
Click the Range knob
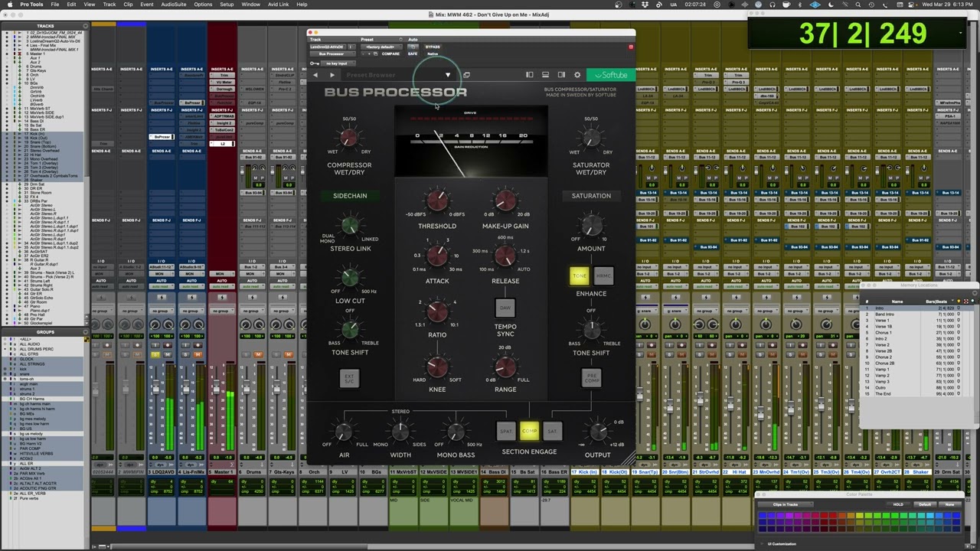tap(505, 367)
